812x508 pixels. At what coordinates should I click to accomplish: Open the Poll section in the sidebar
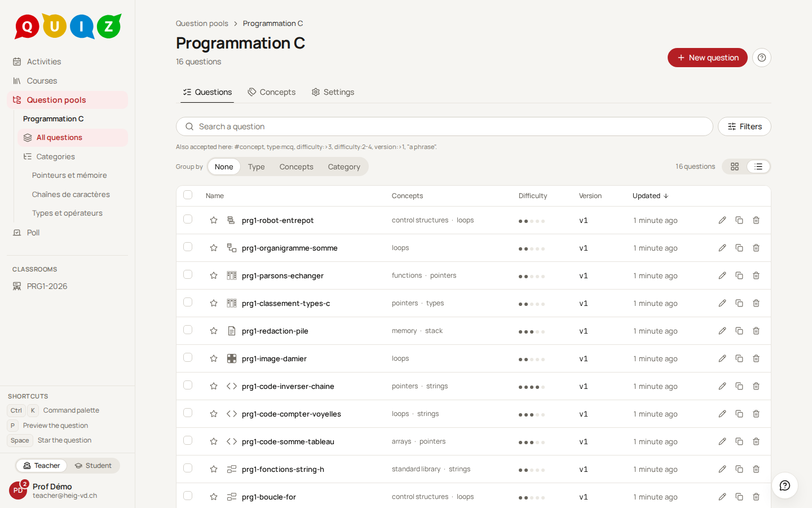tap(67, 233)
